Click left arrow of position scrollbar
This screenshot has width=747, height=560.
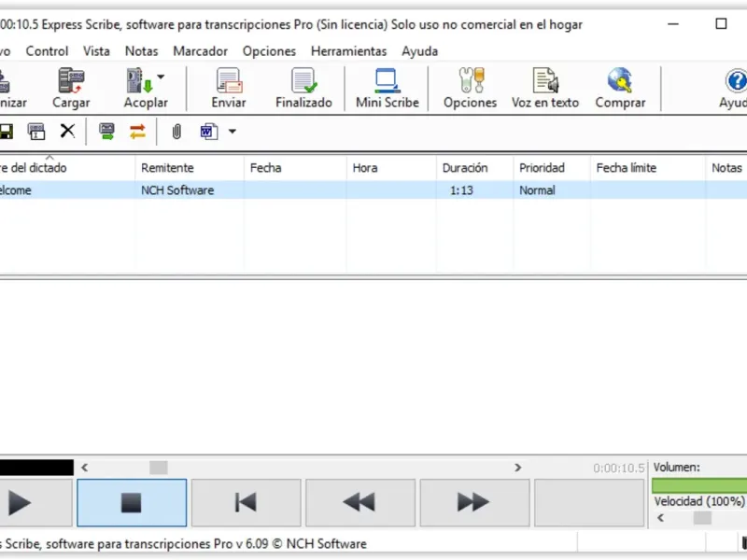(84, 468)
